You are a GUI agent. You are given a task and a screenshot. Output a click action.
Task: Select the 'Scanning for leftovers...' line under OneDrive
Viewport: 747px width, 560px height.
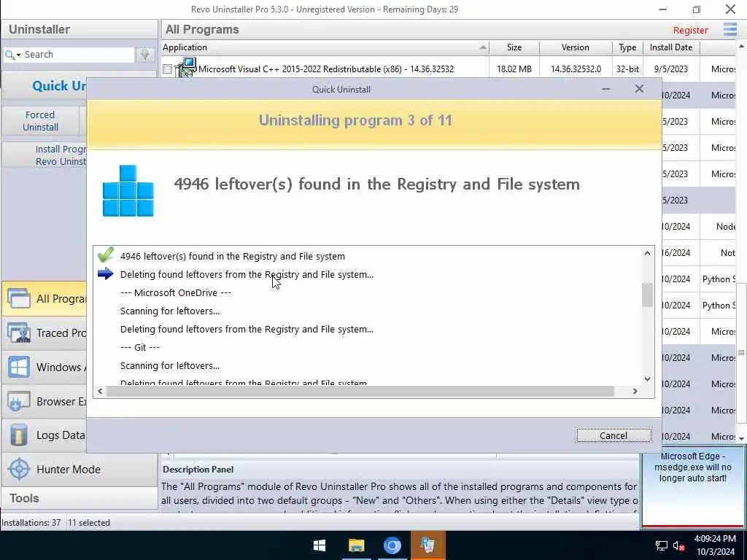click(x=169, y=311)
